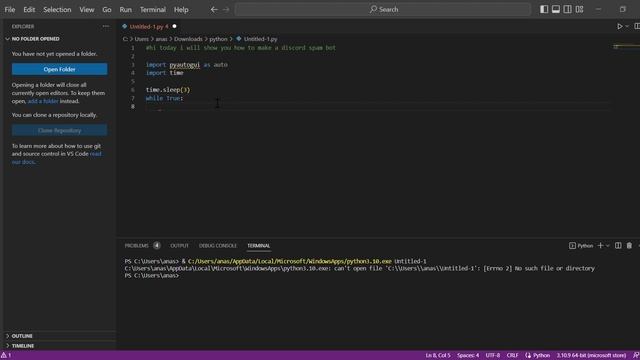Click the Clone Repository button
This screenshot has height=360, width=640.
60,130
